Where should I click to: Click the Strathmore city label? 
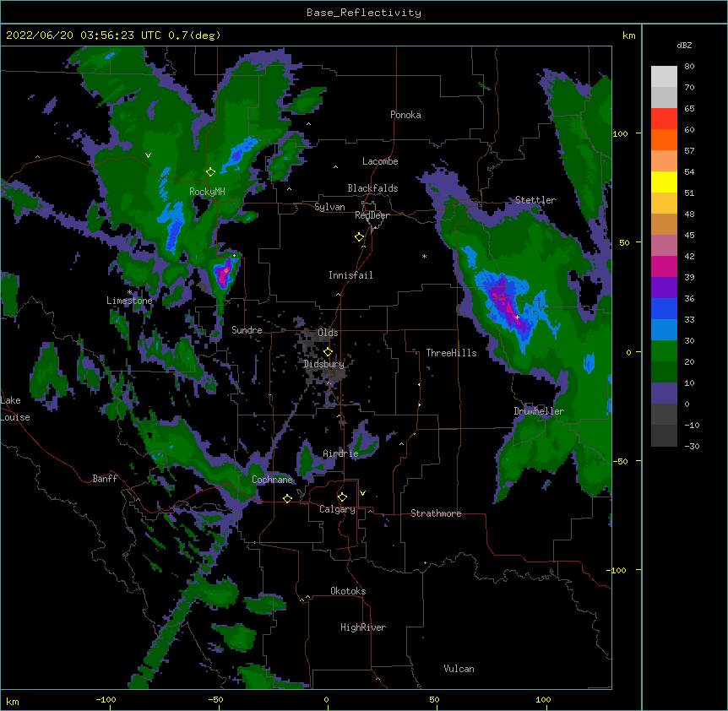pos(436,513)
